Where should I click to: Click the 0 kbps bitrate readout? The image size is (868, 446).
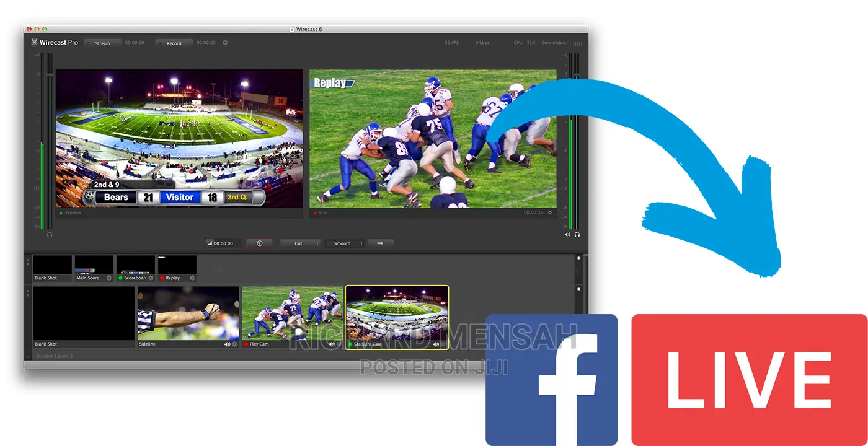coord(482,43)
